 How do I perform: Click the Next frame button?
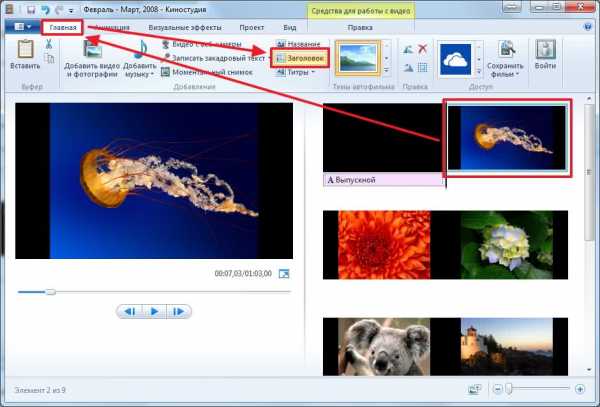(x=179, y=311)
